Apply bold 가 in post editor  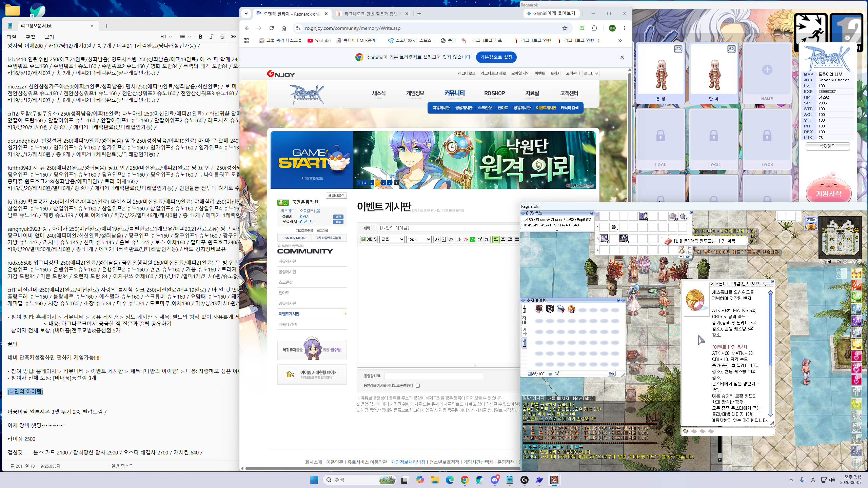[x=437, y=239]
